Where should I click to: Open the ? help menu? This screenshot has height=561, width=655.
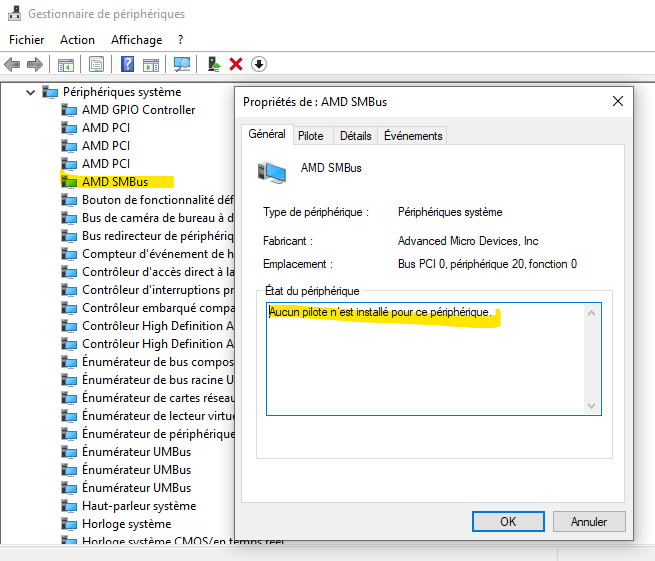click(x=180, y=40)
